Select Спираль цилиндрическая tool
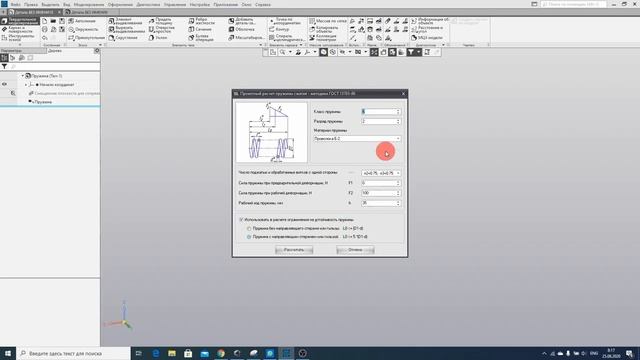 [x=286, y=38]
